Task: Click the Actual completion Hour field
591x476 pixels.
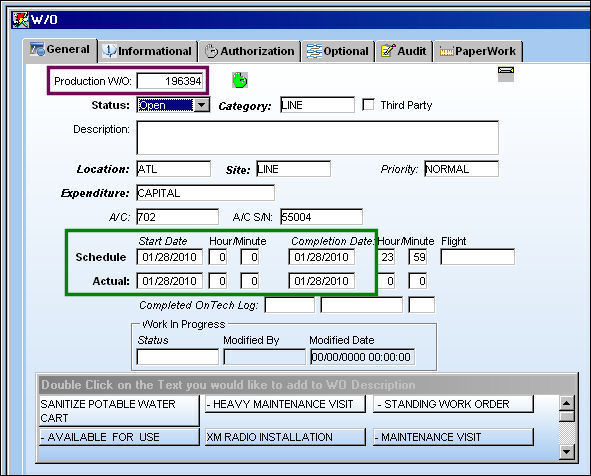Action: (x=386, y=281)
